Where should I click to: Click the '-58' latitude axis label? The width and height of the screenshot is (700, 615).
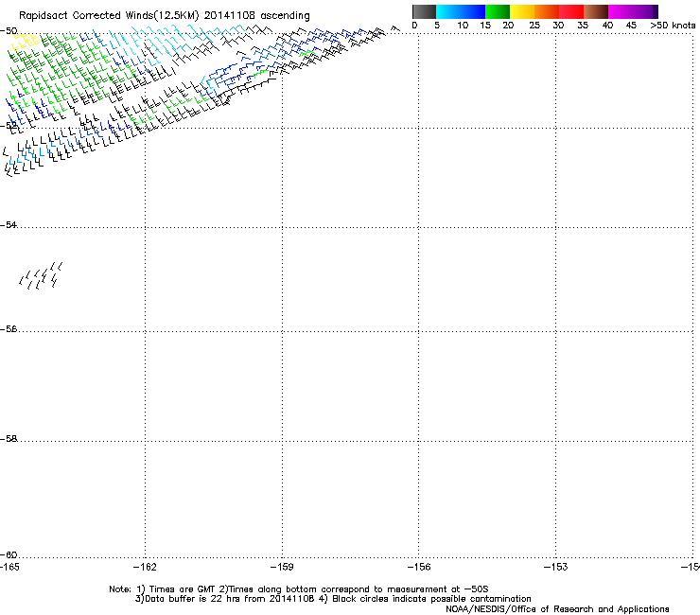pos(9,439)
